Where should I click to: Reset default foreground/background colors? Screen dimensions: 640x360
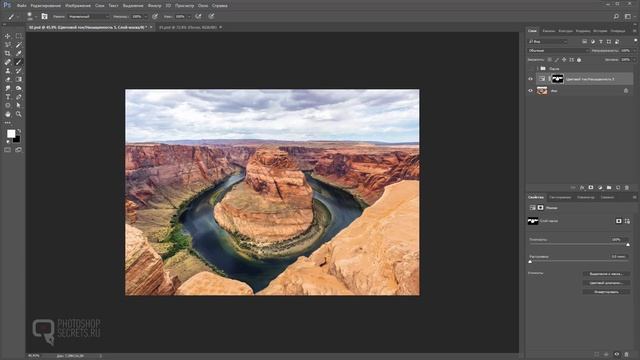coord(8,142)
